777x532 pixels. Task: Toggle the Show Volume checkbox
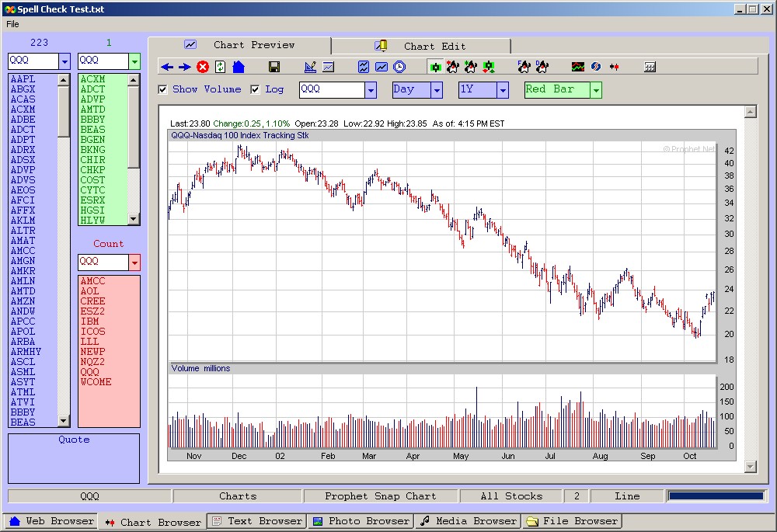click(x=162, y=89)
